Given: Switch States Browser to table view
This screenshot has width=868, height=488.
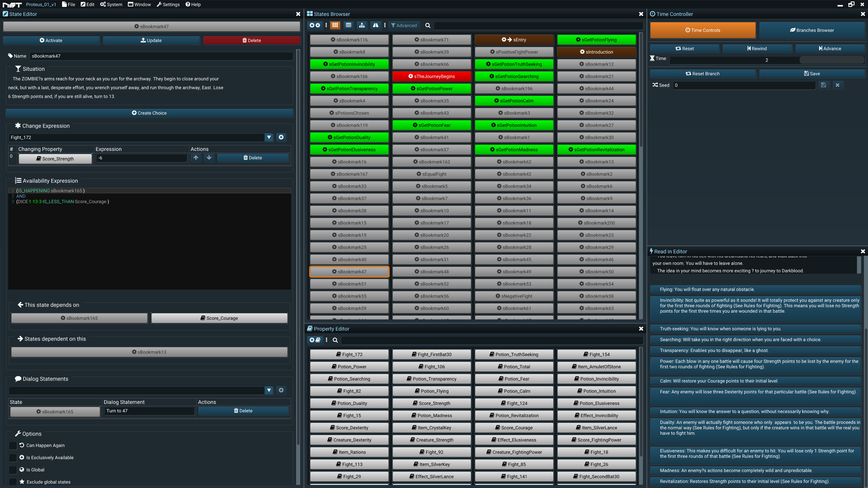Looking at the screenshot, I should tap(348, 25).
